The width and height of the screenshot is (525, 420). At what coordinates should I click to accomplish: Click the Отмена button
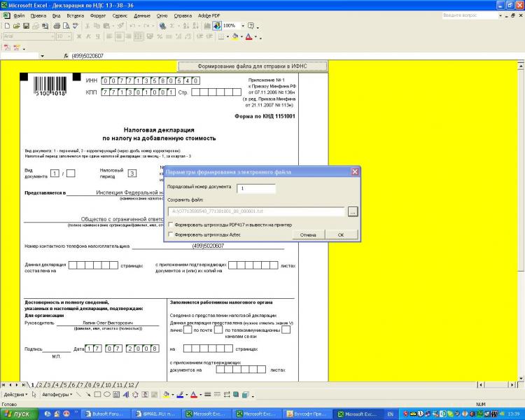tap(308, 234)
